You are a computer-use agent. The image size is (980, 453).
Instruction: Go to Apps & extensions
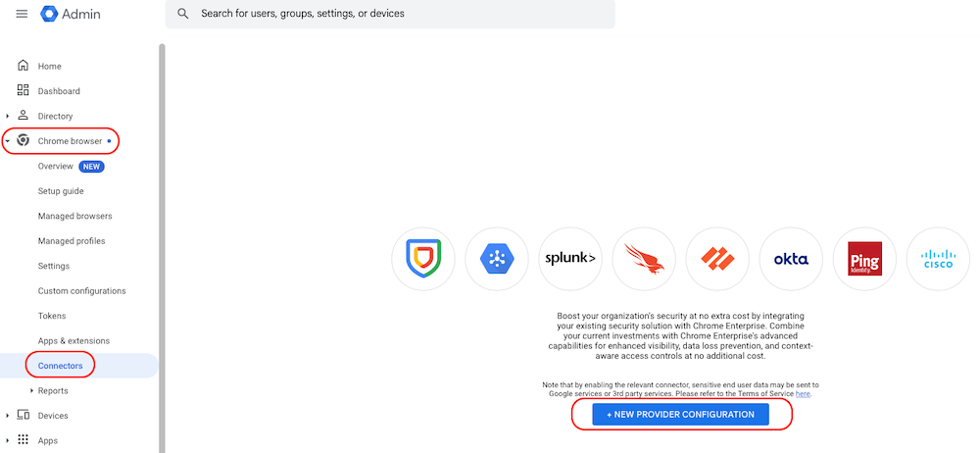(73, 341)
